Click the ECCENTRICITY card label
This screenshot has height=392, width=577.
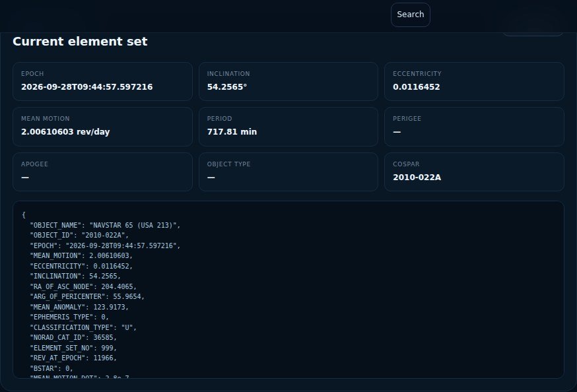[417, 73]
